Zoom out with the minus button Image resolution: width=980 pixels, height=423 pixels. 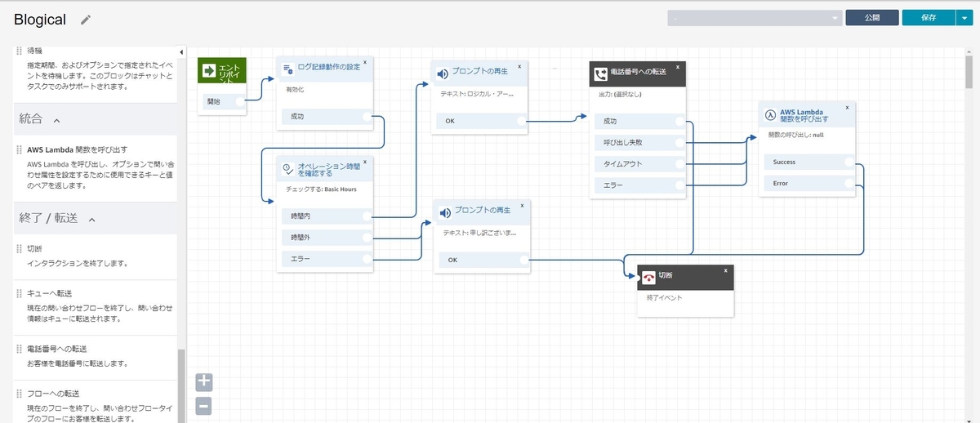tap(204, 405)
